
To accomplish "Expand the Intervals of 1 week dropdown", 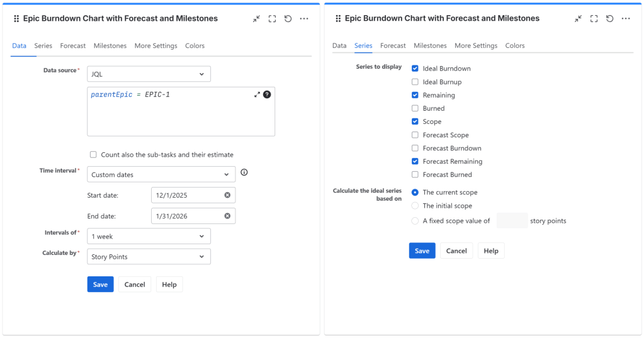I will [x=149, y=237].
